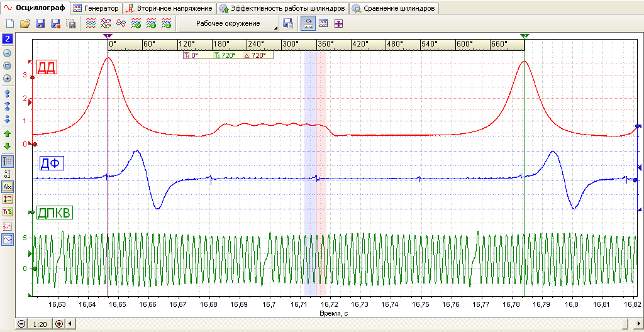The height and width of the screenshot is (332, 644).
Task: Click the purple vertical alignment toolbar icon
Action: [x=338, y=23]
